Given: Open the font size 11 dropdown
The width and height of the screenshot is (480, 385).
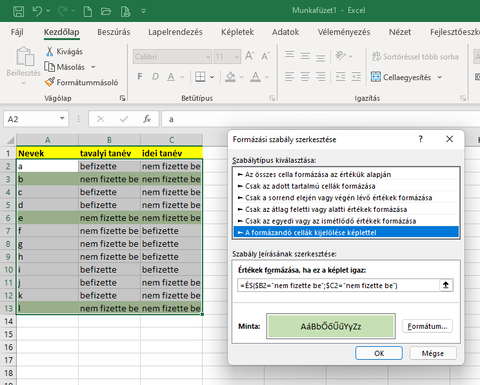Looking at the screenshot, I should [237, 57].
